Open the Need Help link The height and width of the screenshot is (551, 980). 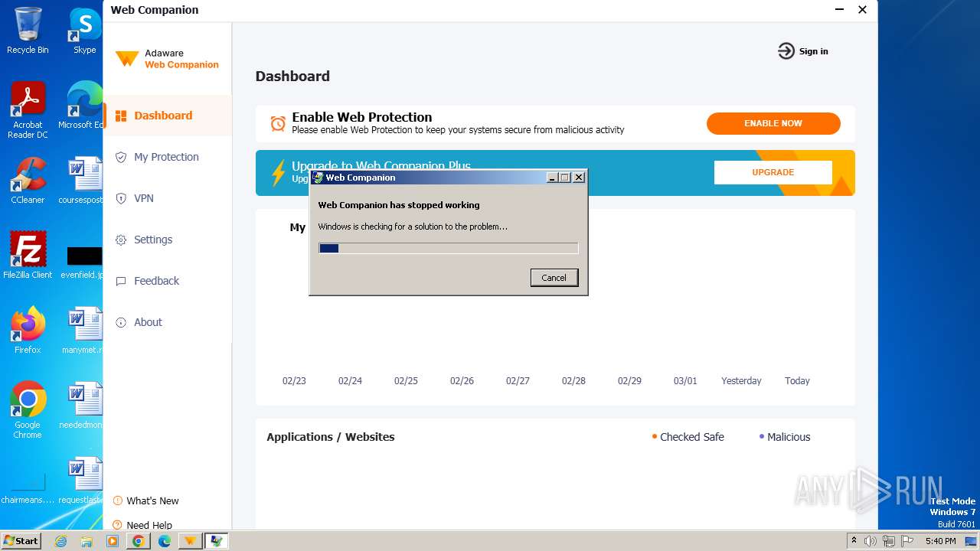149,525
